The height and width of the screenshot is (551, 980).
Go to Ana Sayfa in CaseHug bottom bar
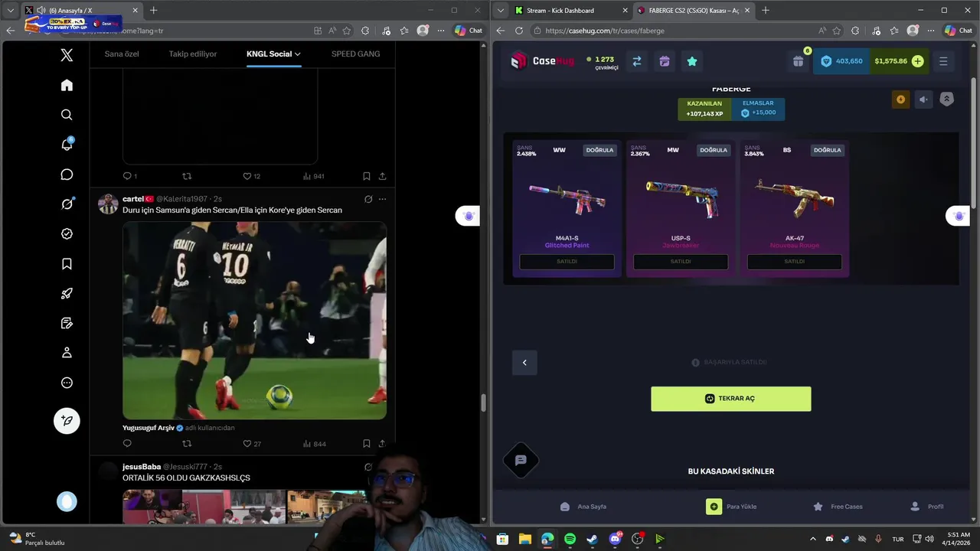pos(583,507)
